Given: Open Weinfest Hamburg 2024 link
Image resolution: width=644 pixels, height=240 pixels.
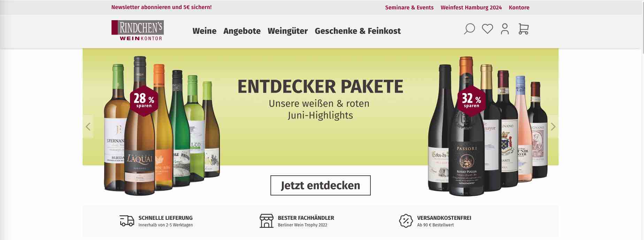Looking at the screenshot, I should point(471,7).
